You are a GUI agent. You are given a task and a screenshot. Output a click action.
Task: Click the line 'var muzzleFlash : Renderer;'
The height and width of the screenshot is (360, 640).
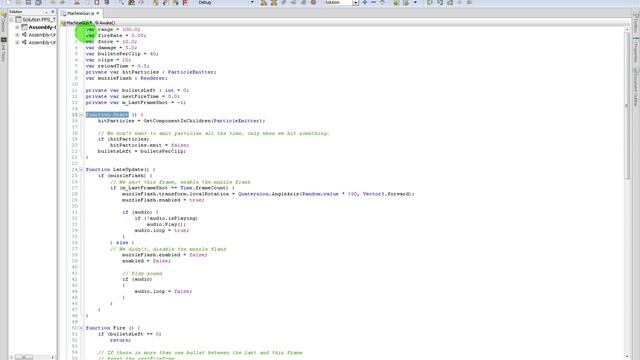pos(127,78)
